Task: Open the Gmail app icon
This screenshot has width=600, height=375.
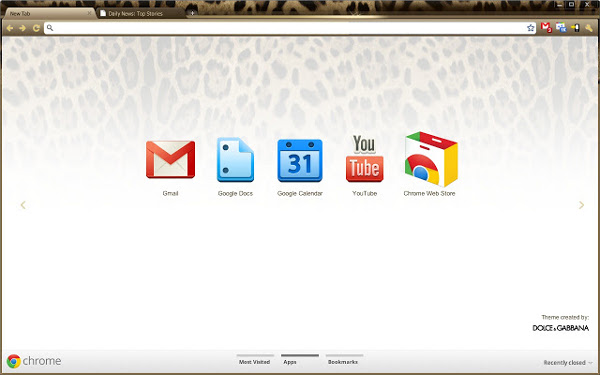Action: coord(170,160)
